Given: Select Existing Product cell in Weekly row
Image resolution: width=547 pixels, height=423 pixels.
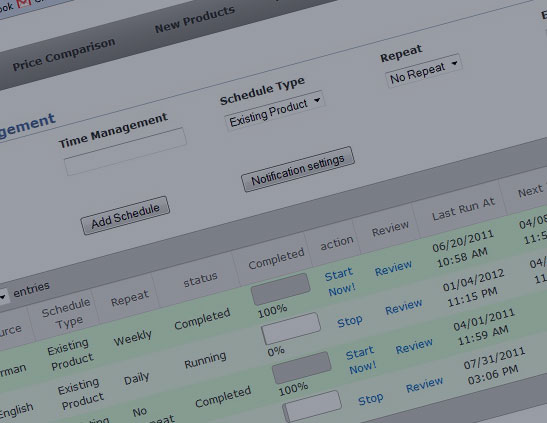Looking at the screenshot, I should point(70,354).
